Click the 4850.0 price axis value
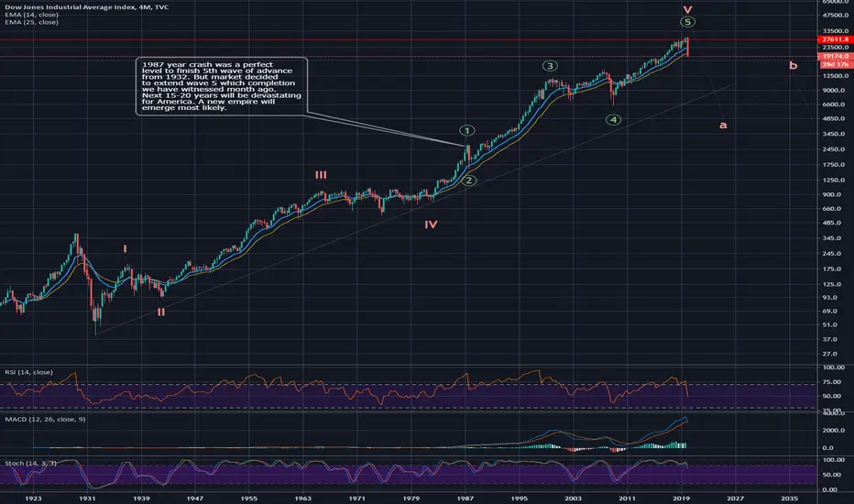854x504 pixels. 835,119
